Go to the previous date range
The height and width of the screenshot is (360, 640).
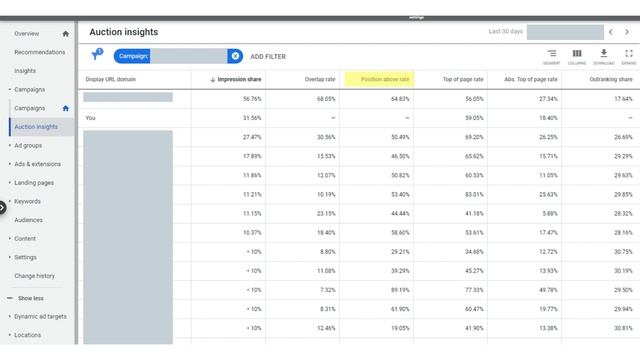click(611, 32)
